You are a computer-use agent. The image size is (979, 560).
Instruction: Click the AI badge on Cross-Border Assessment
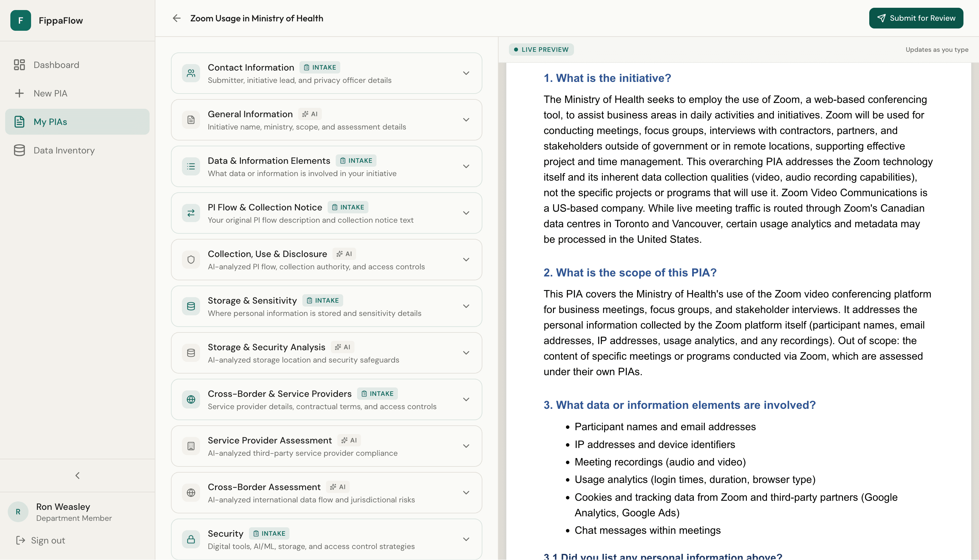338,487
